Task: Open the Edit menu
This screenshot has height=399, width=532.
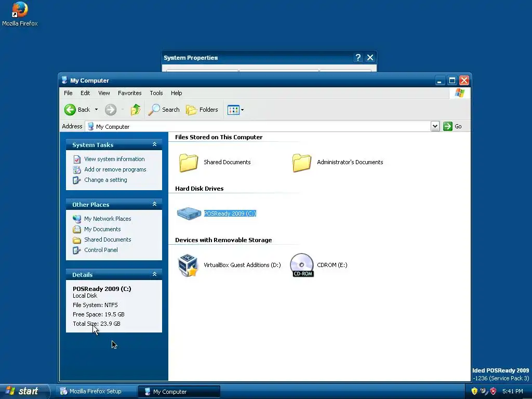Action: click(x=85, y=93)
